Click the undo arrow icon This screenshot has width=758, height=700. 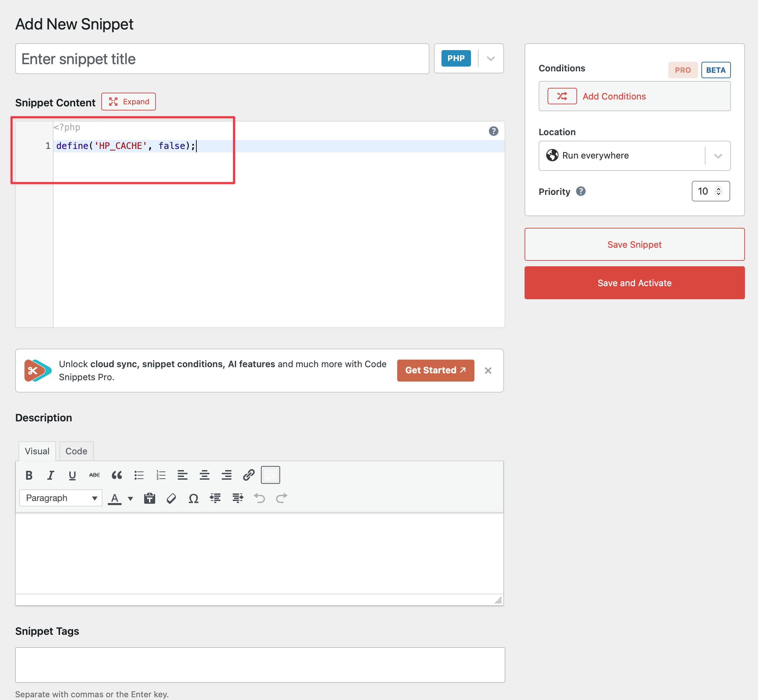coord(260,498)
